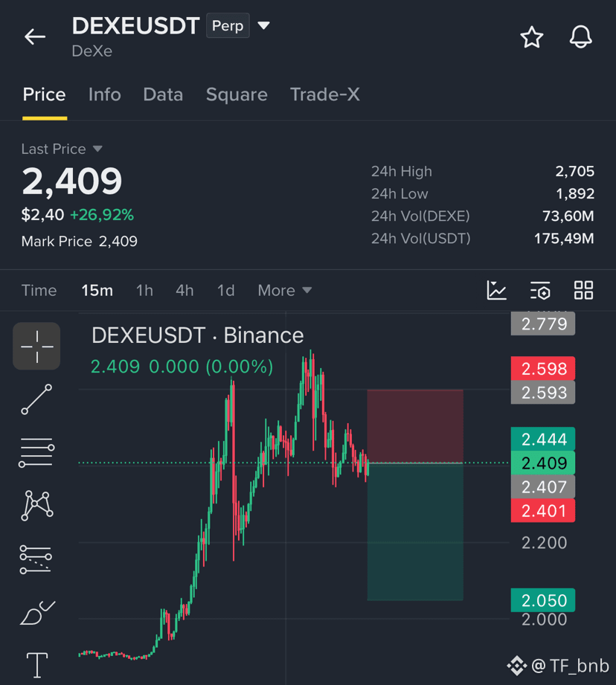Click the 2.593 gray price label
The image size is (616, 685).
543,392
